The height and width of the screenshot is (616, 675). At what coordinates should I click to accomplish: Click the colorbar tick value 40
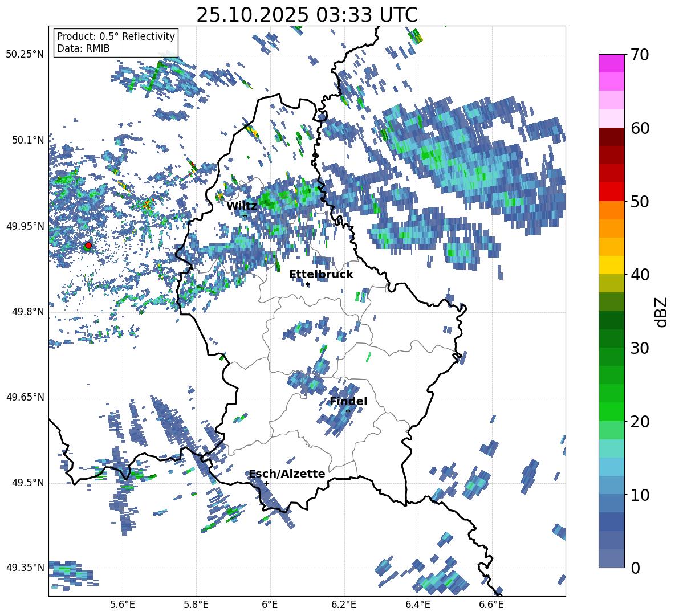640,275
